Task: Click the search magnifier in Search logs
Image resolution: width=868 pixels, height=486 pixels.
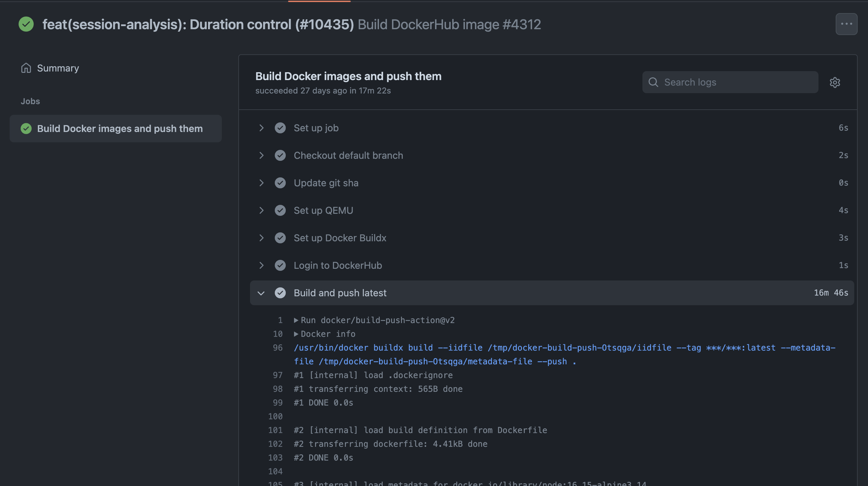Action: 654,82
